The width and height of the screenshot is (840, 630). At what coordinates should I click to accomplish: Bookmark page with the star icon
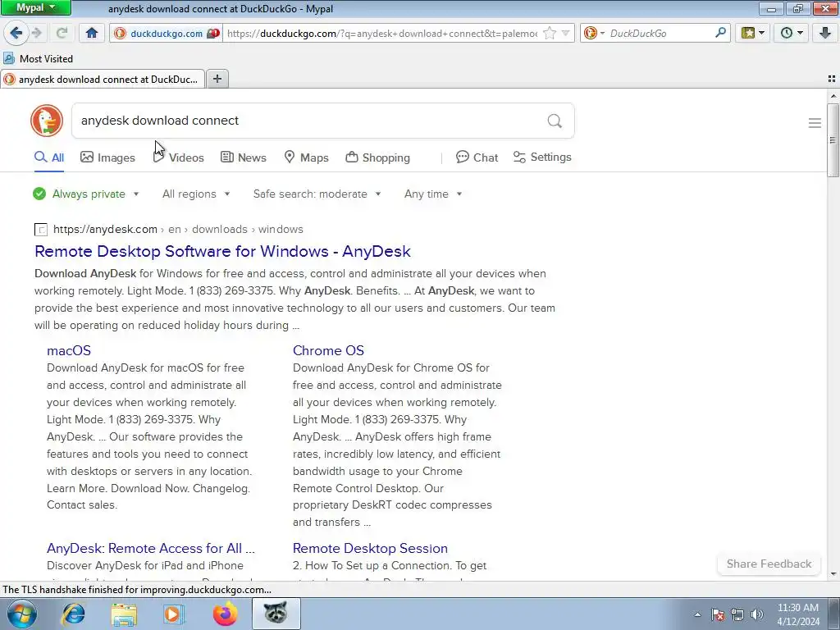click(x=549, y=33)
